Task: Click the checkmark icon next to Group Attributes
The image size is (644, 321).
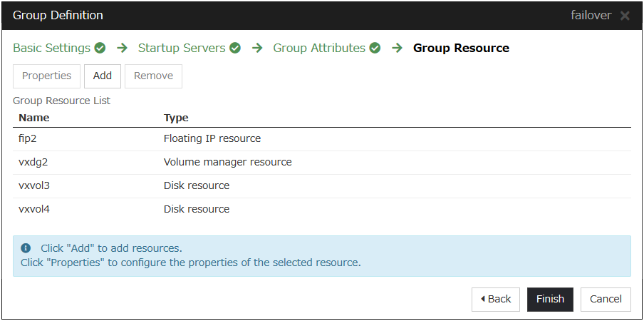Action: tap(375, 49)
